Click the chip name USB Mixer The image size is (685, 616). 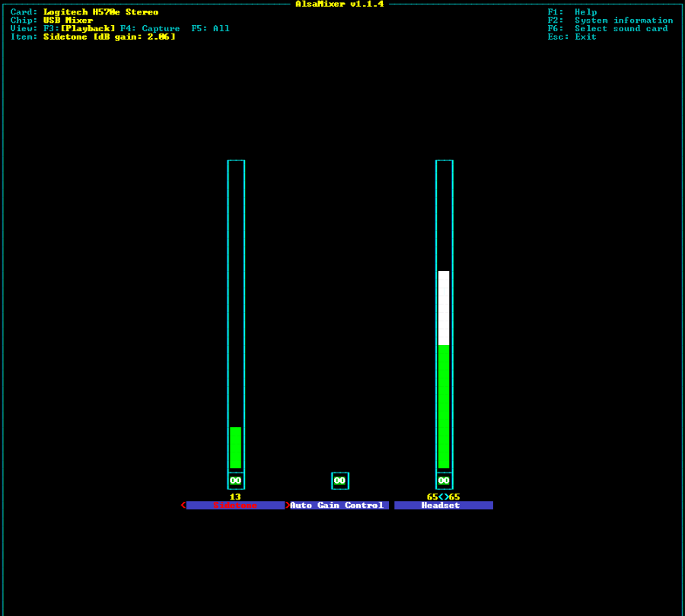point(68,21)
